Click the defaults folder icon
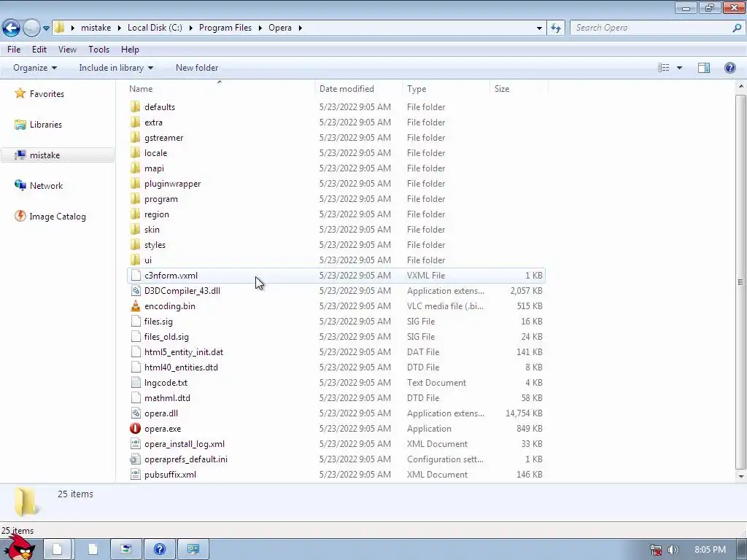This screenshot has height=560, width=747. pos(135,106)
